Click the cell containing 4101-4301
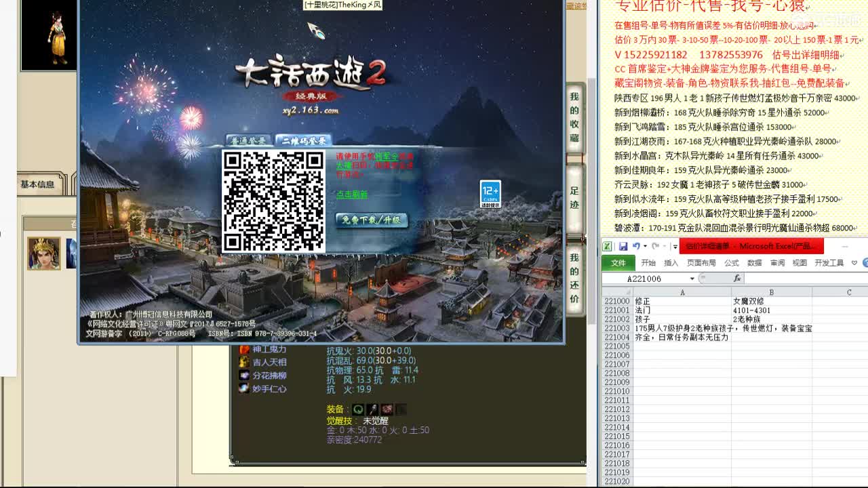868x488 pixels. click(x=772, y=310)
